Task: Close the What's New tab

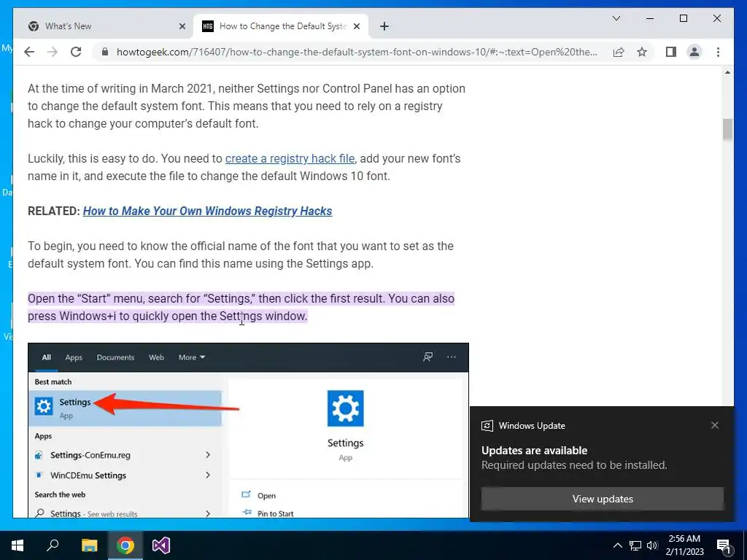Action: 182,26
